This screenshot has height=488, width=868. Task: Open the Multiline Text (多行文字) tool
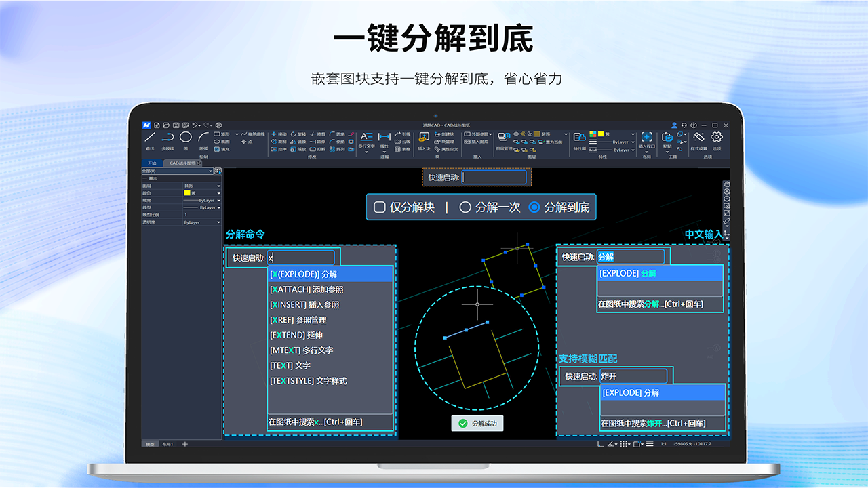tap(366, 137)
